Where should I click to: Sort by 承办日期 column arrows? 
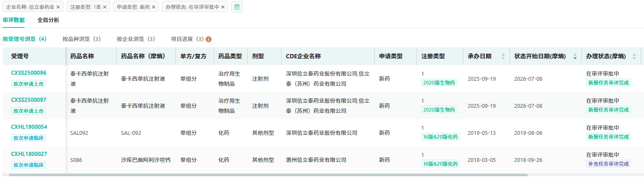coord(503,56)
